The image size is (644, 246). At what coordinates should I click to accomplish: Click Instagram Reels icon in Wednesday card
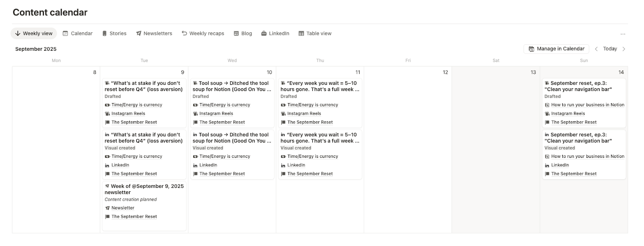(195, 114)
